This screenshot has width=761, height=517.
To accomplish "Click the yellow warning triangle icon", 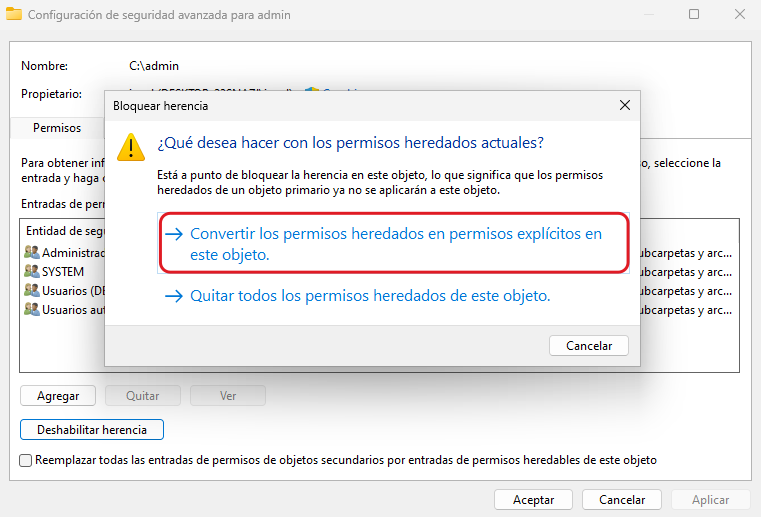I will tap(130, 146).
